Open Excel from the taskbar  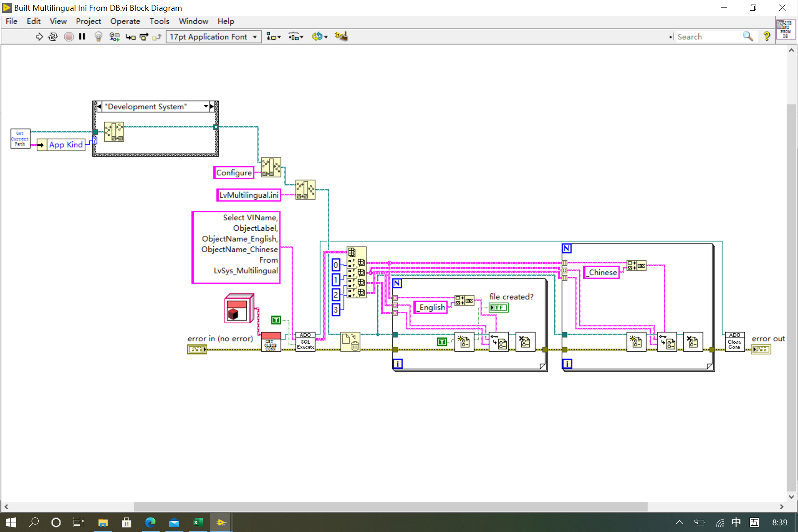coord(197,522)
